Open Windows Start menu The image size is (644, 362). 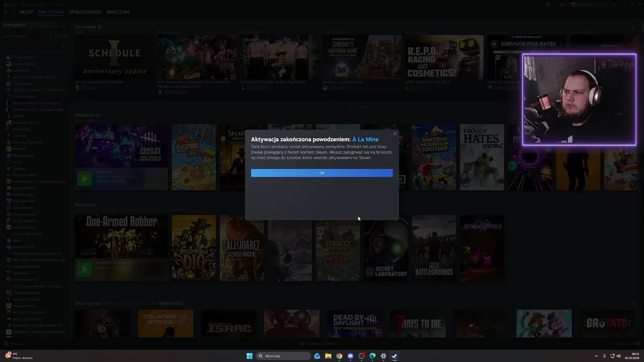tap(250, 356)
